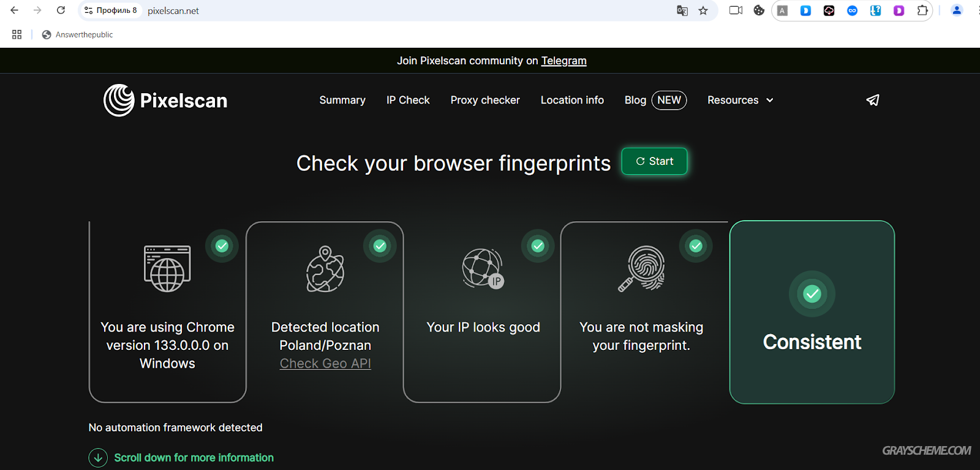Click 'You are not masking your fingerprint.' text
Viewport: 980px width, 470px height.
pyautogui.click(x=641, y=336)
